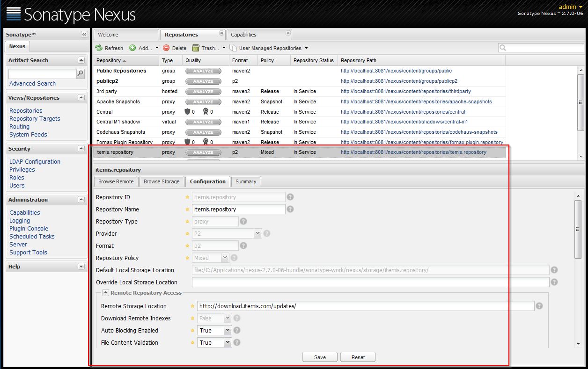Open the Browse Storage tab
Viewport: 588px width, 369px height.
162,181
